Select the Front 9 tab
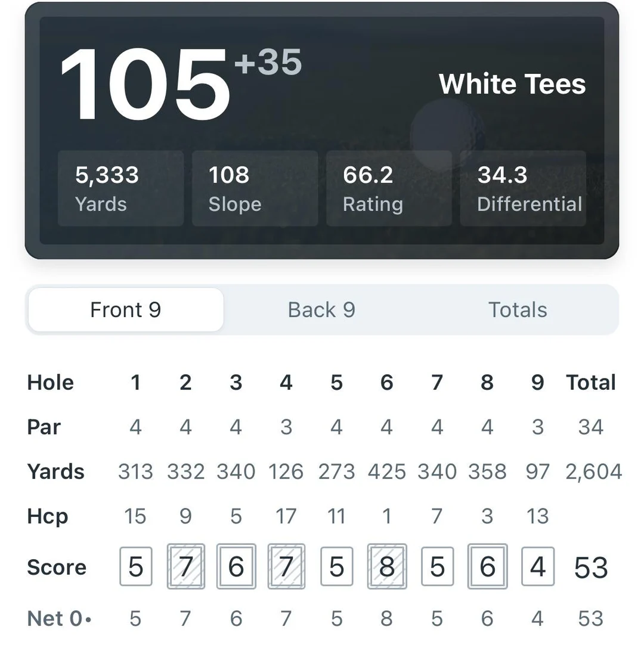Screen dimensions: 644x654 (125, 309)
